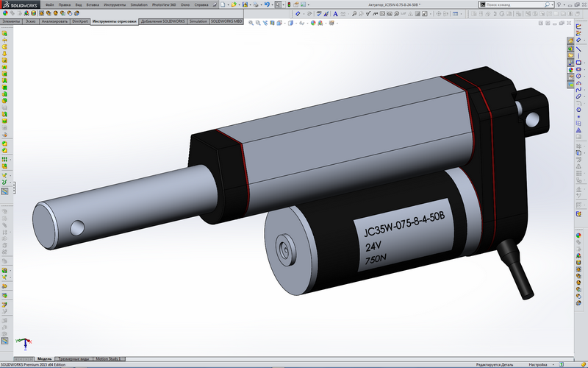Viewport: 588px width, 368px height.
Task: Click the XYZ coordinate triad
Action: point(26,343)
